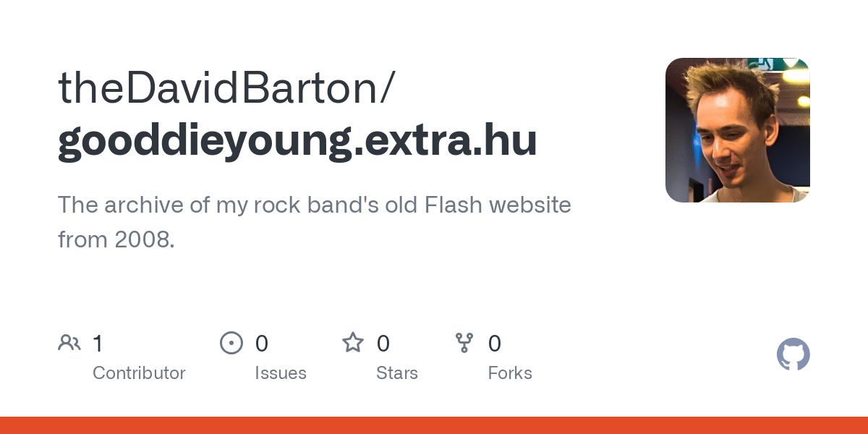Image resolution: width=868 pixels, height=434 pixels.
Task: Click the zero count above Issues
Action: pyautogui.click(x=262, y=344)
